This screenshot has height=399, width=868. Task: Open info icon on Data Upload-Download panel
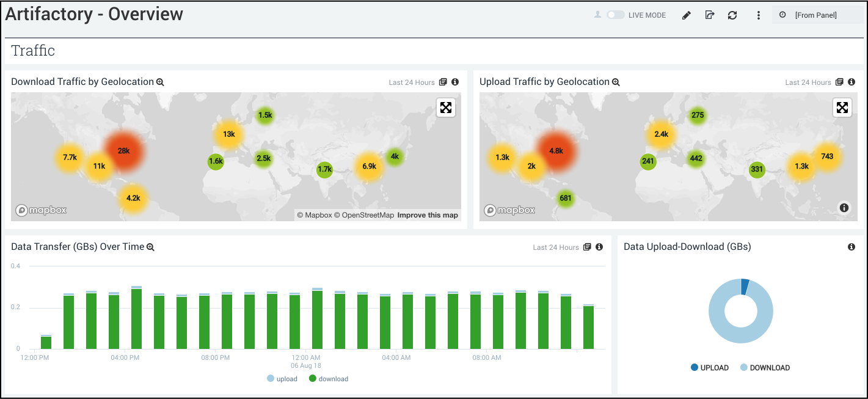point(852,247)
